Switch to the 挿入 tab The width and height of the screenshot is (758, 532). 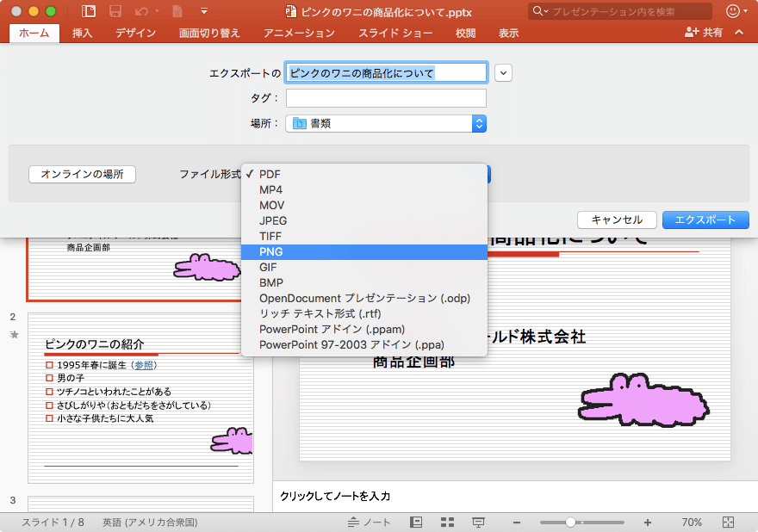click(82, 33)
